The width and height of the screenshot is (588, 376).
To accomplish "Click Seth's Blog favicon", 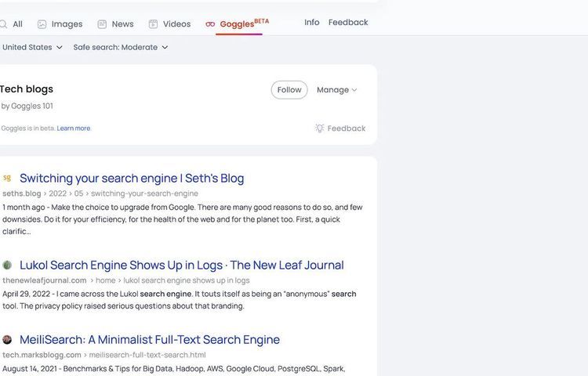I will (7, 179).
